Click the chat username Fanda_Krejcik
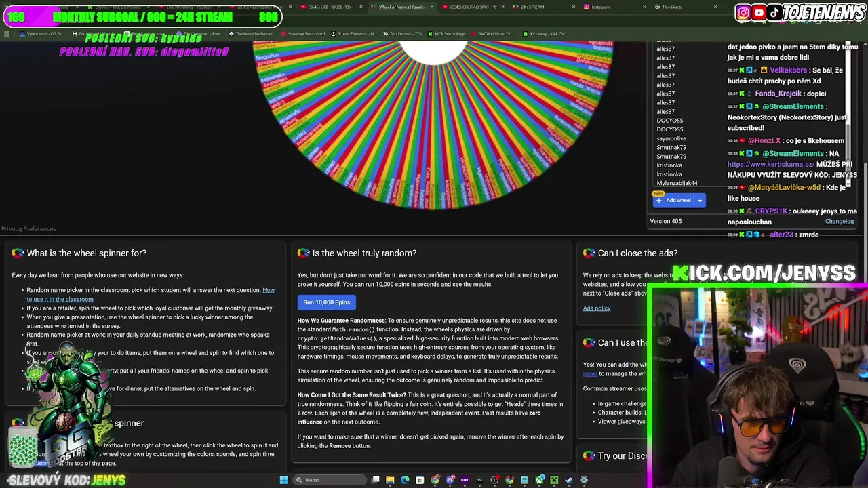 (x=778, y=94)
